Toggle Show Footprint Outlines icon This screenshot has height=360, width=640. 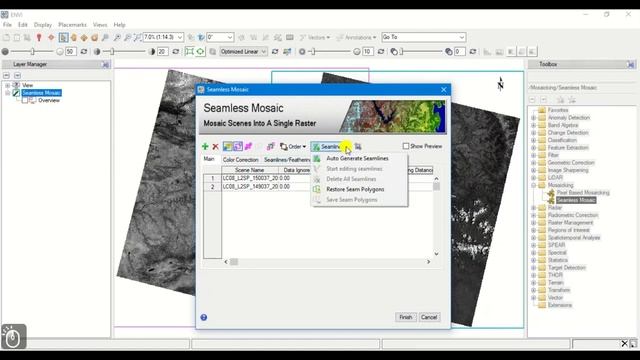(238, 146)
